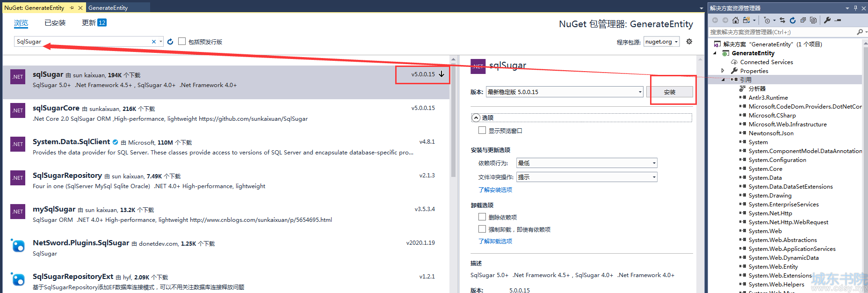Open the search history dropdown arrow in NuGet search box

161,42
